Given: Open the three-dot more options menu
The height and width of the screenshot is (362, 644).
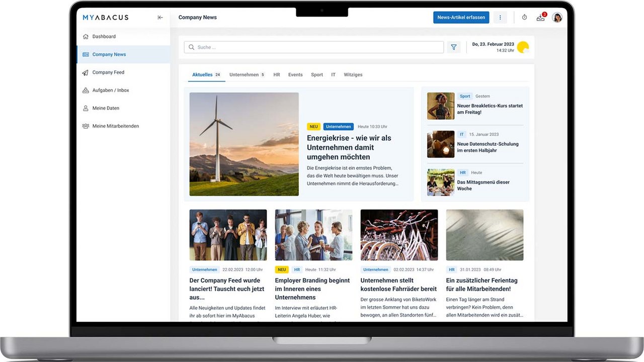Looking at the screenshot, I should pyautogui.click(x=500, y=18).
